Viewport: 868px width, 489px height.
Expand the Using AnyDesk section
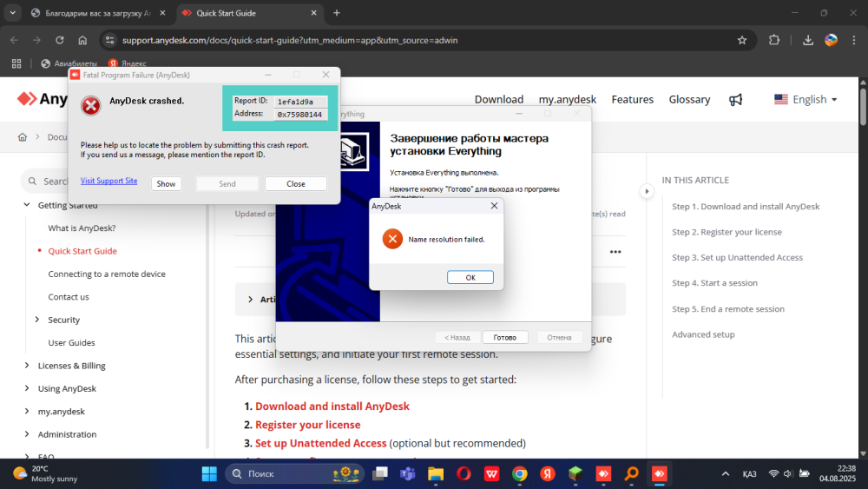pyautogui.click(x=27, y=388)
